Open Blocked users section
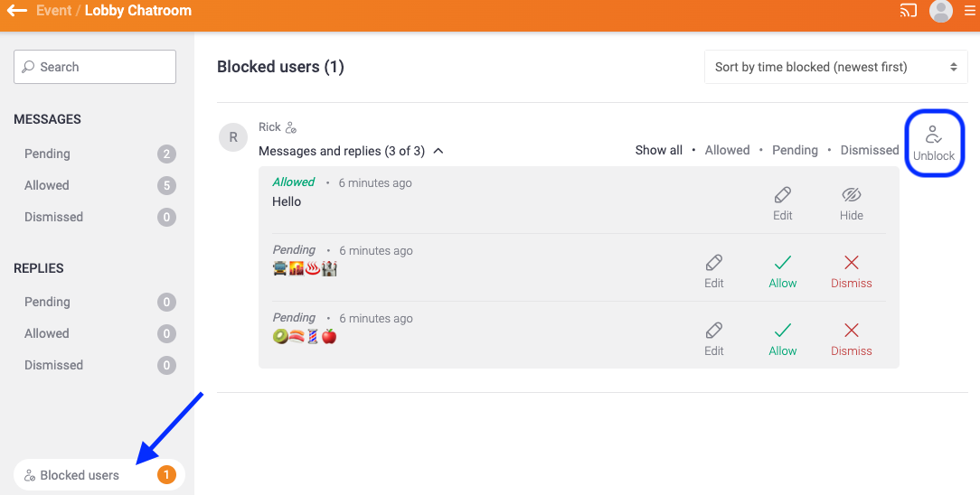The image size is (980, 495). pyautogui.click(x=99, y=475)
